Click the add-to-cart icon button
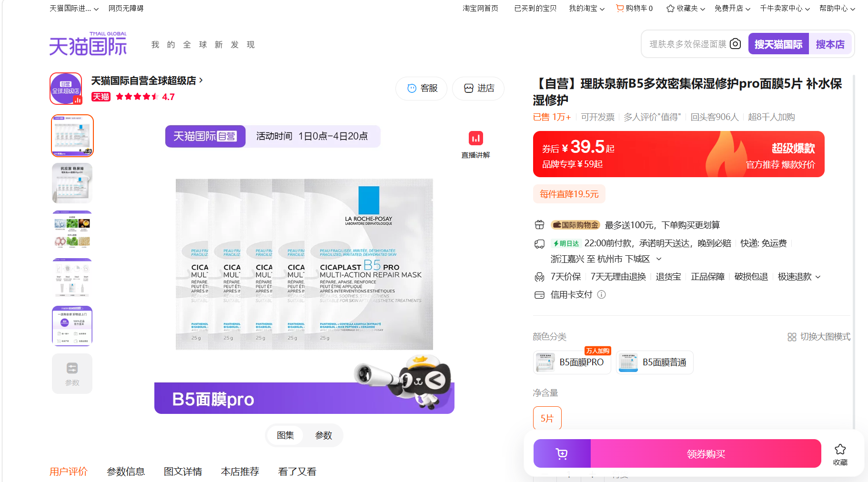 (x=562, y=454)
